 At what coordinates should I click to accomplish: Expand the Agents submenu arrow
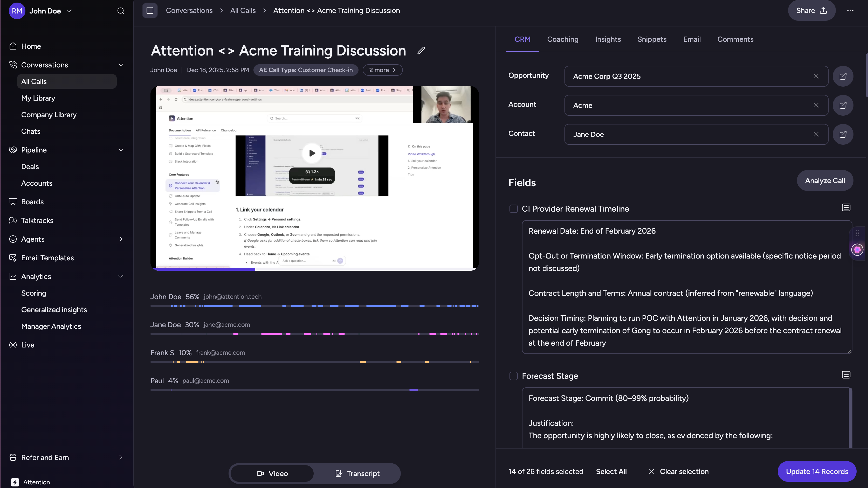(x=121, y=239)
